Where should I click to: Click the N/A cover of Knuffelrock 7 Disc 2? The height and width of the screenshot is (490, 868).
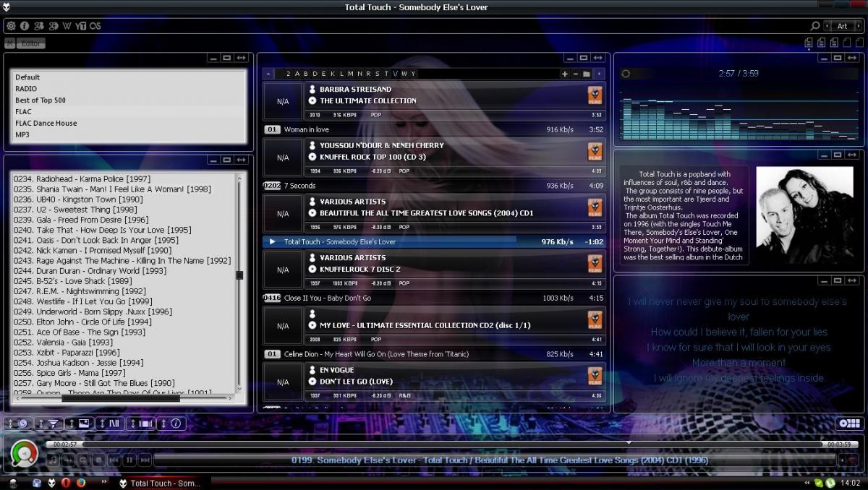[x=283, y=270]
